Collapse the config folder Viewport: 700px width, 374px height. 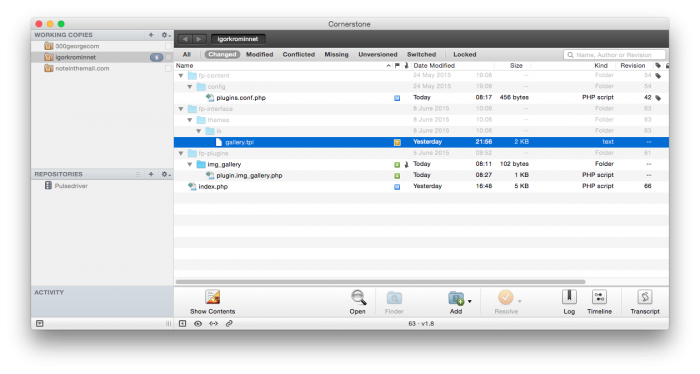click(190, 87)
